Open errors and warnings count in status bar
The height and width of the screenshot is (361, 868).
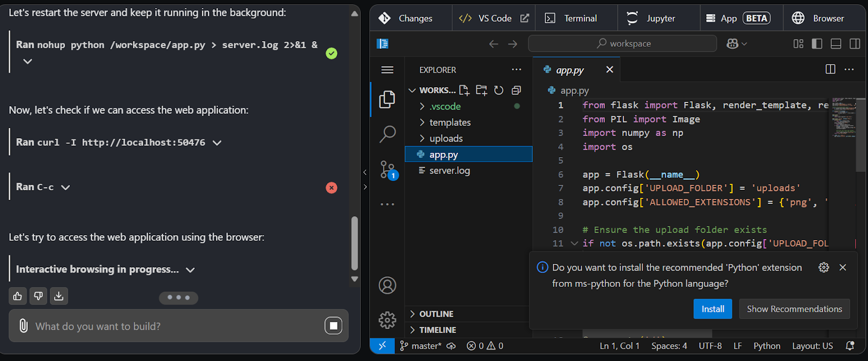485,346
